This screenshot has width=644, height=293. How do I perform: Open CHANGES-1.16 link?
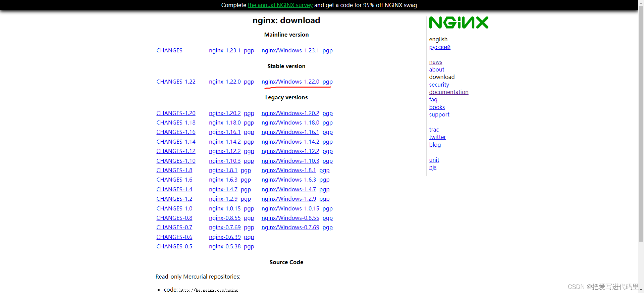point(176,132)
